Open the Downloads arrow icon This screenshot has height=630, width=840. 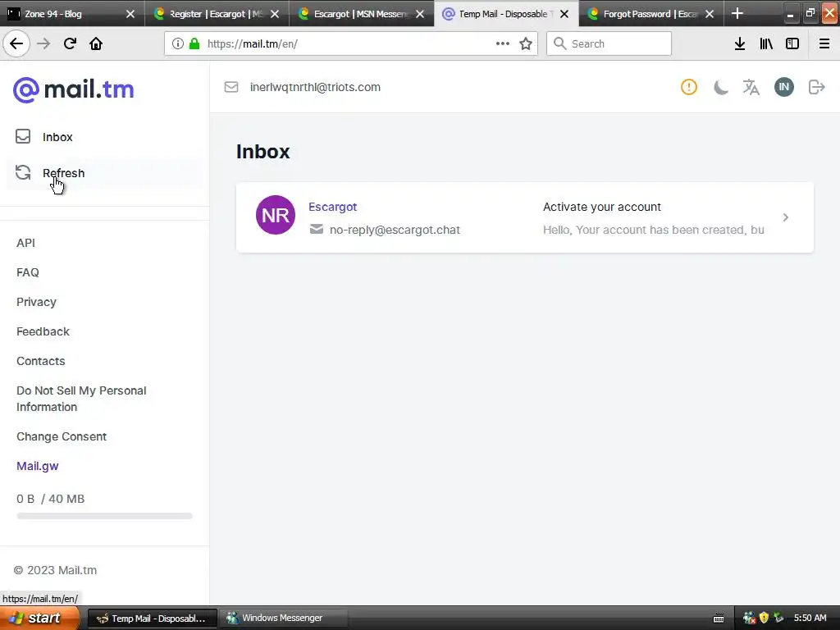pyautogui.click(x=740, y=43)
